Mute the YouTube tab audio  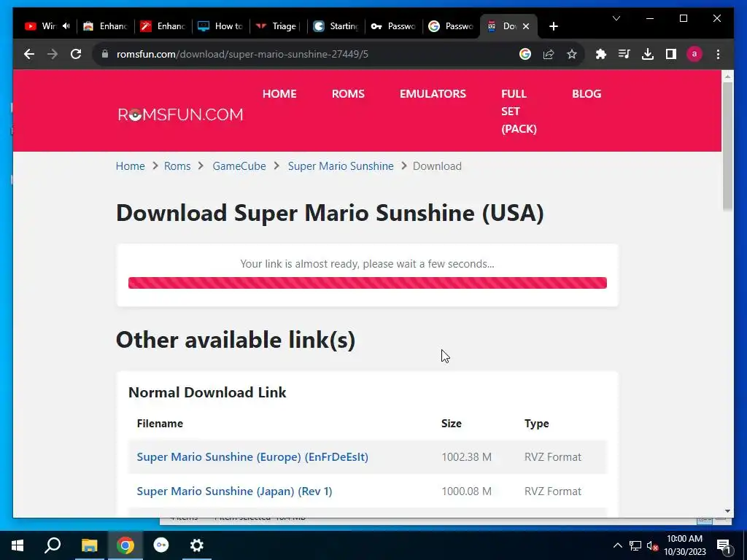point(66,26)
